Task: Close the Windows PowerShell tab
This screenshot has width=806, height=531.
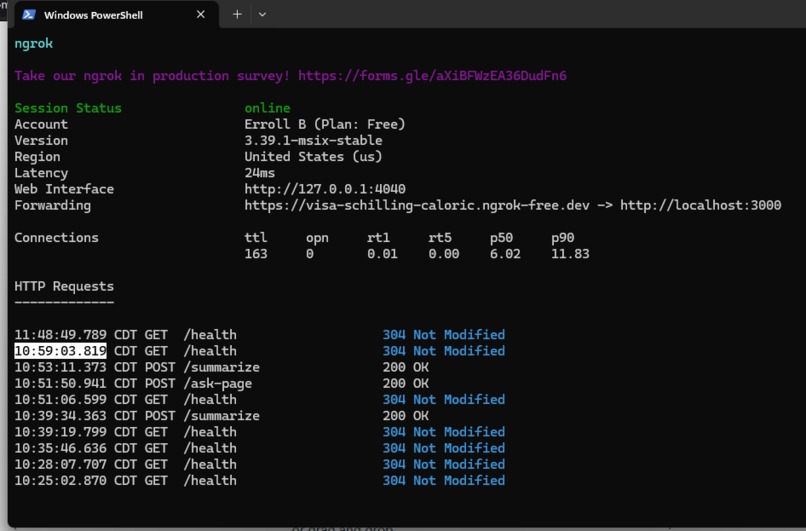Action: [200, 14]
